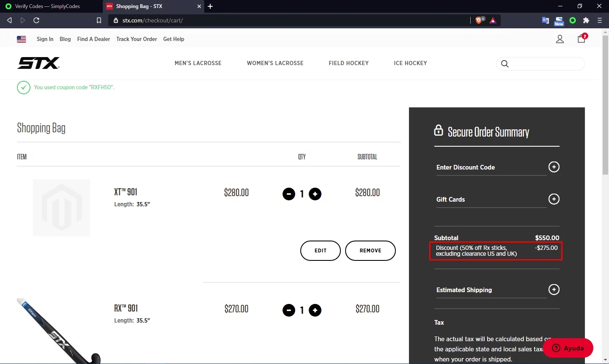Viewport: 609px width, 364px height.
Task: Click the site lock icon in address bar
Action: 116,20
